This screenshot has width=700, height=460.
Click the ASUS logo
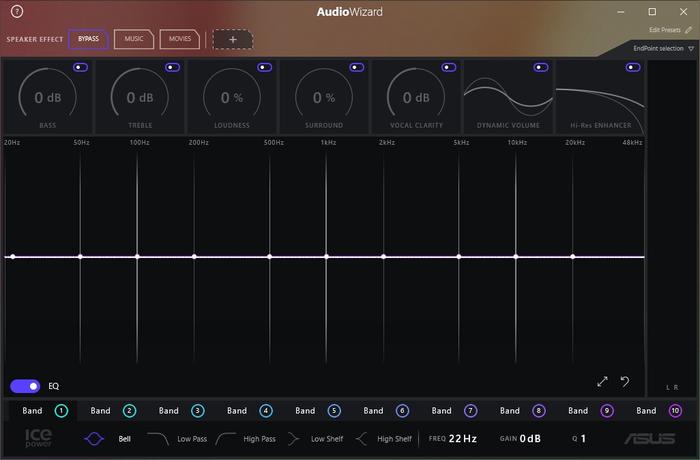(650, 439)
